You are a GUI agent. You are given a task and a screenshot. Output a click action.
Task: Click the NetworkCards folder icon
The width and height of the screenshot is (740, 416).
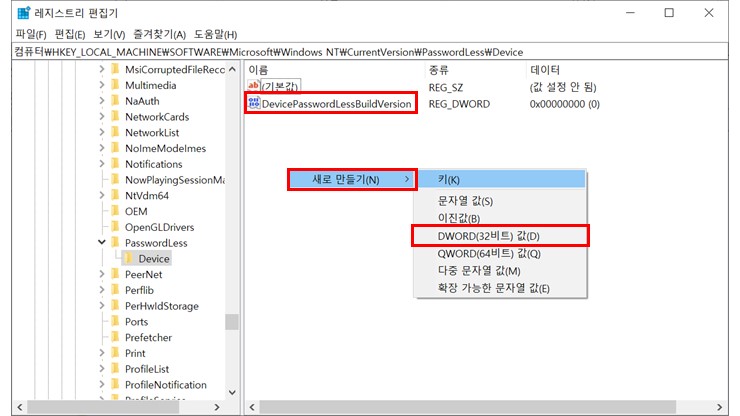tap(115, 117)
